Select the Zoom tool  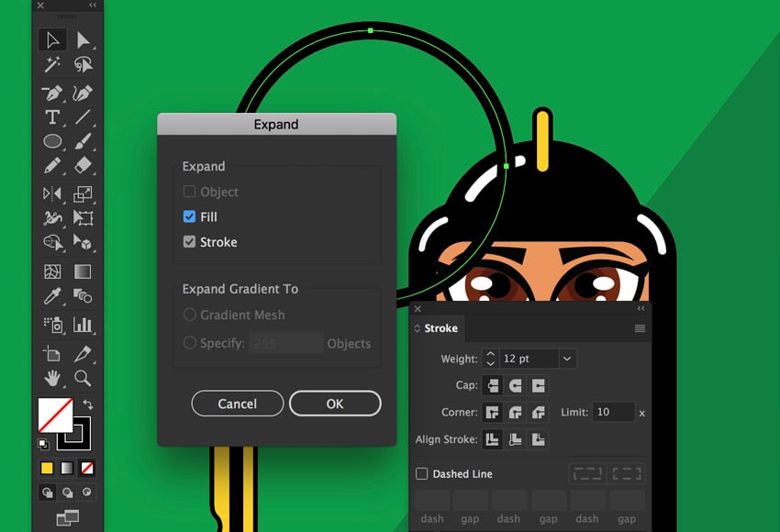[x=83, y=379]
